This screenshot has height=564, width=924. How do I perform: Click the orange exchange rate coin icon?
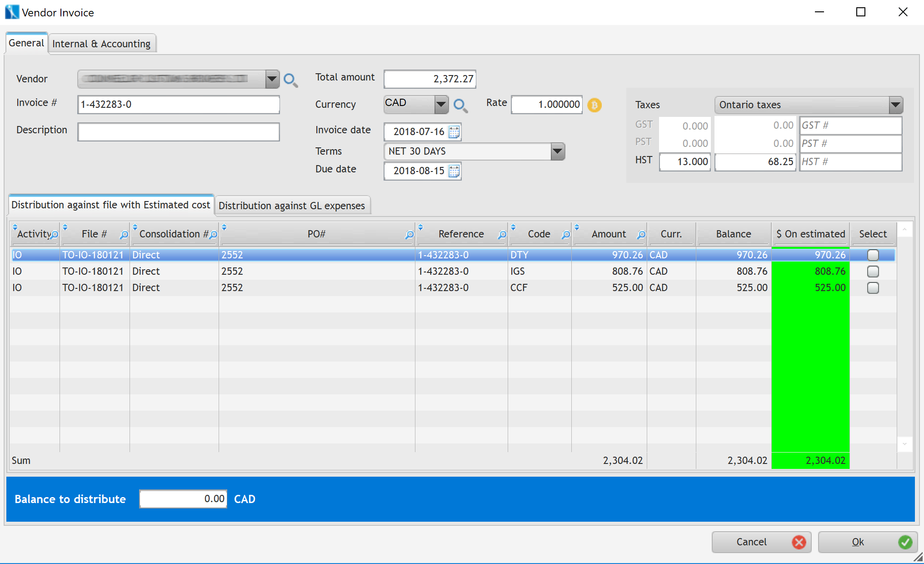pos(594,105)
